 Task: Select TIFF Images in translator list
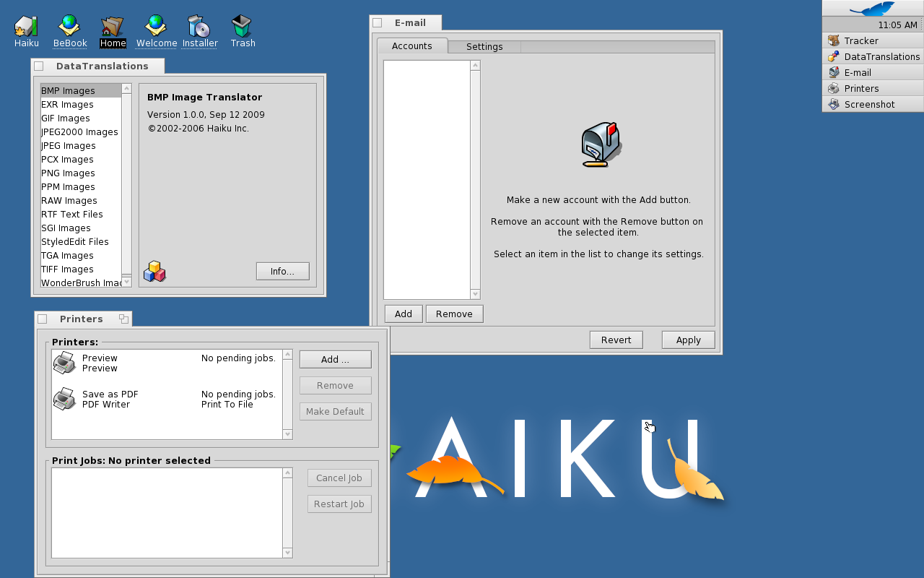(x=81, y=269)
